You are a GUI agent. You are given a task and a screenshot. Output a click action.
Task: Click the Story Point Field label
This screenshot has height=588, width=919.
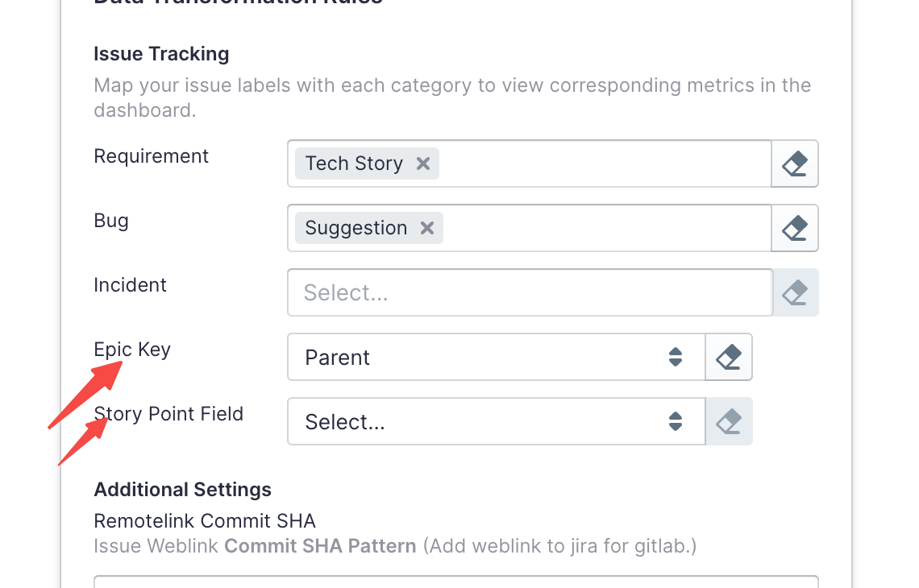168,414
